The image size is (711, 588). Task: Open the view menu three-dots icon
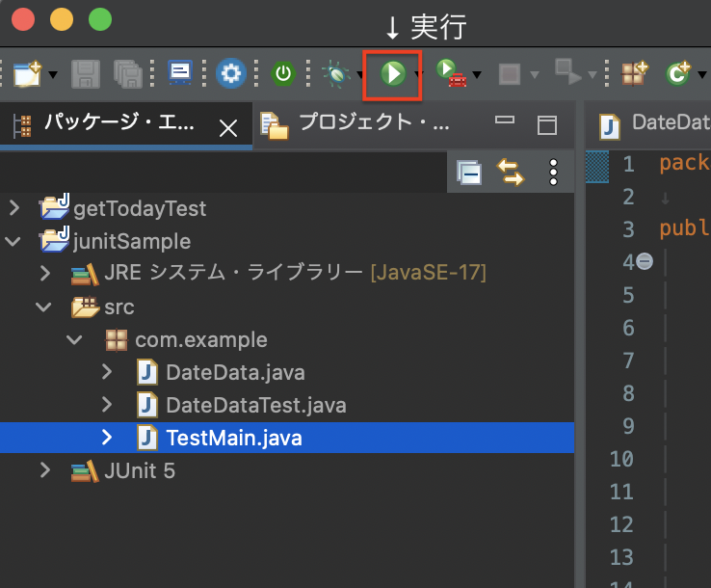(553, 173)
